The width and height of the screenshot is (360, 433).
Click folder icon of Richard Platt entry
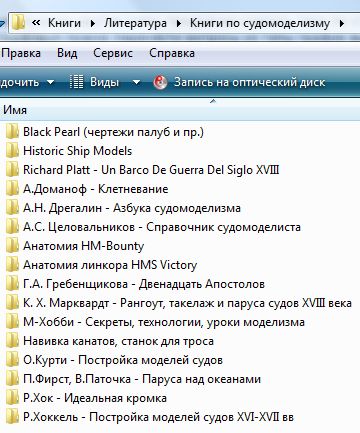[12, 170]
